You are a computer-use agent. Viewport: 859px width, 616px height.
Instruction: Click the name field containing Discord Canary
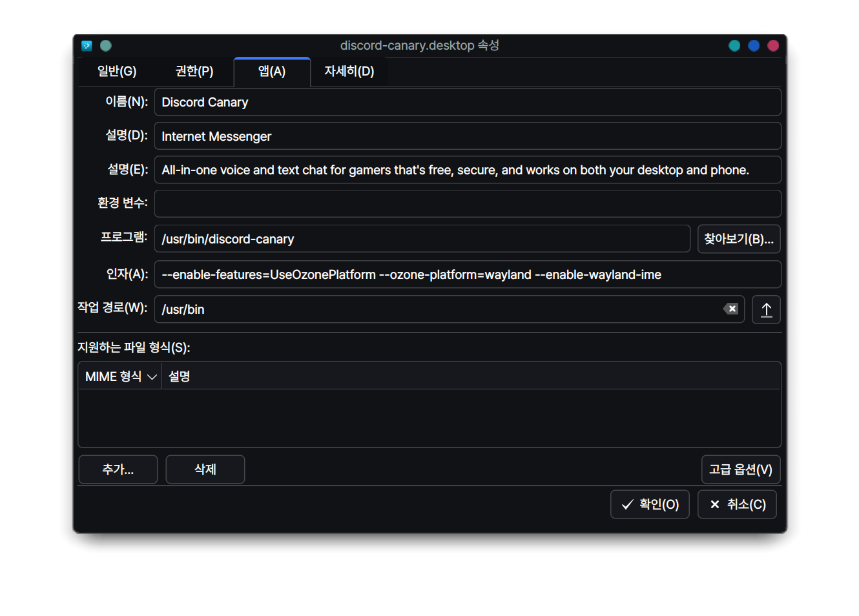[x=468, y=102]
